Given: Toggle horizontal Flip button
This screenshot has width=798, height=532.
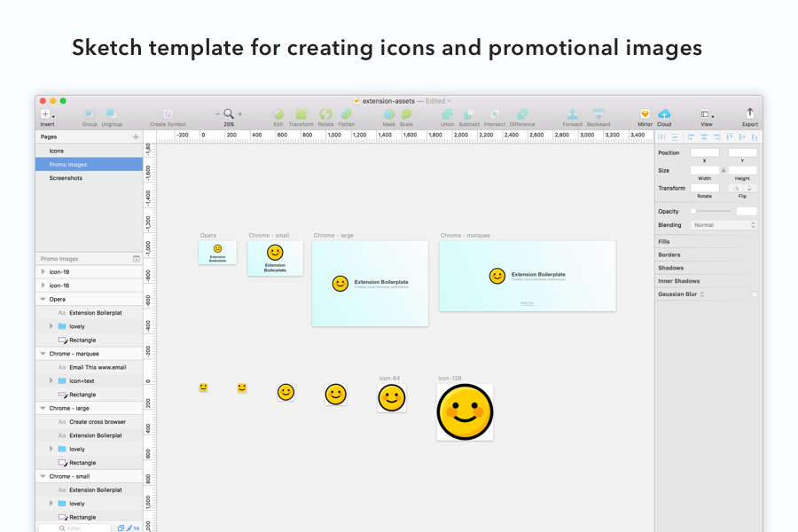Looking at the screenshot, I should [x=735, y=188].
